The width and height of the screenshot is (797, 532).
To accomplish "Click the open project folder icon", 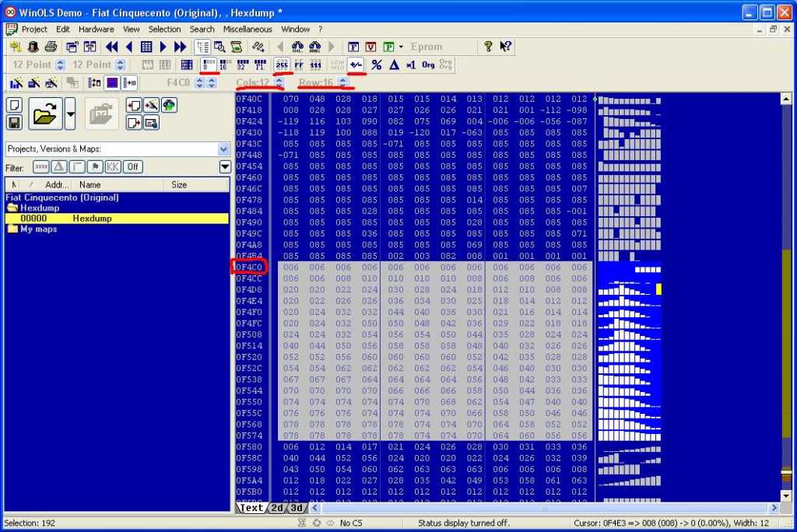I will point(46,114).
